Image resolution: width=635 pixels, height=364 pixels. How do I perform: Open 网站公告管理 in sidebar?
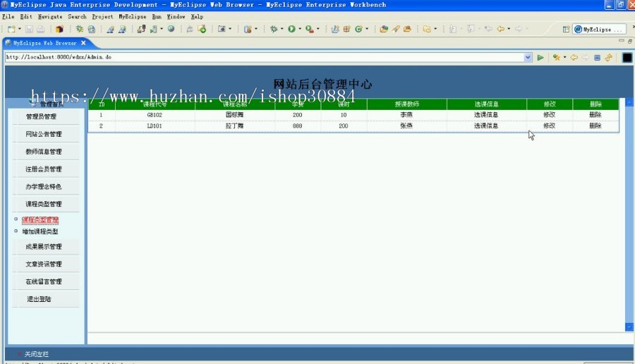(44, 134)
